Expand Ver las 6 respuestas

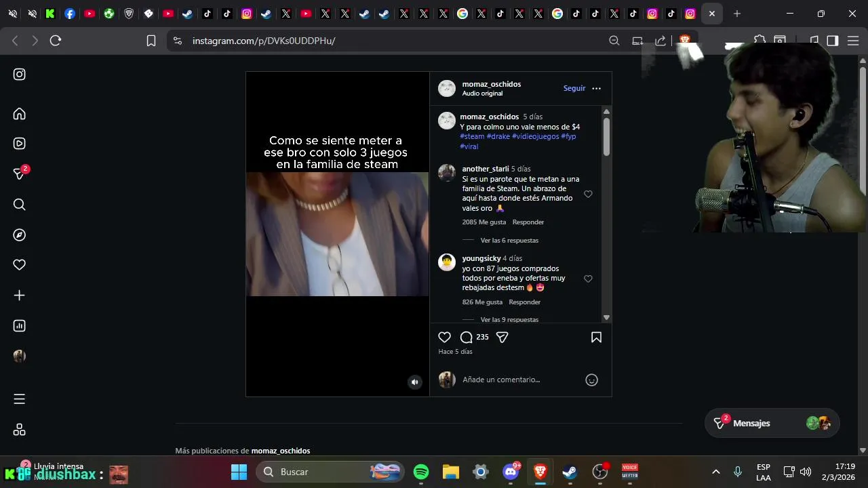(x=509, y=241)
